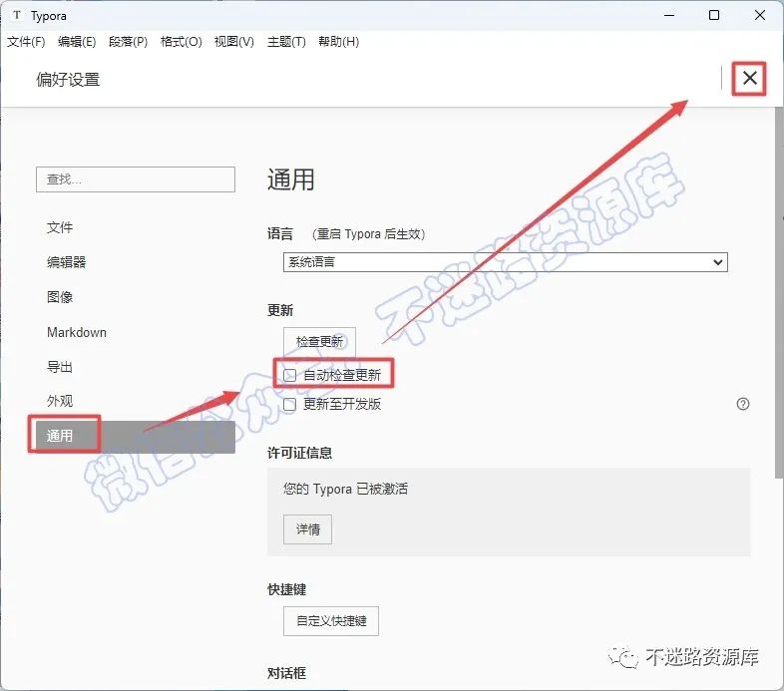Open the 段落(P) menu

coord(128,42)
